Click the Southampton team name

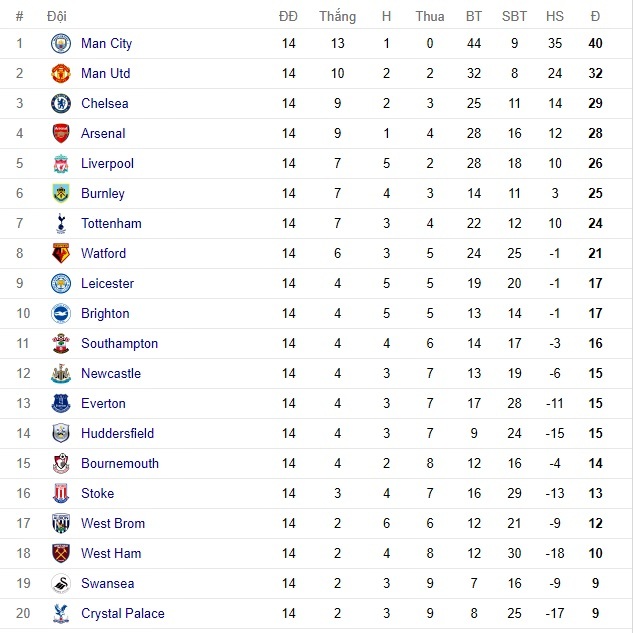(x=119, y=344)
